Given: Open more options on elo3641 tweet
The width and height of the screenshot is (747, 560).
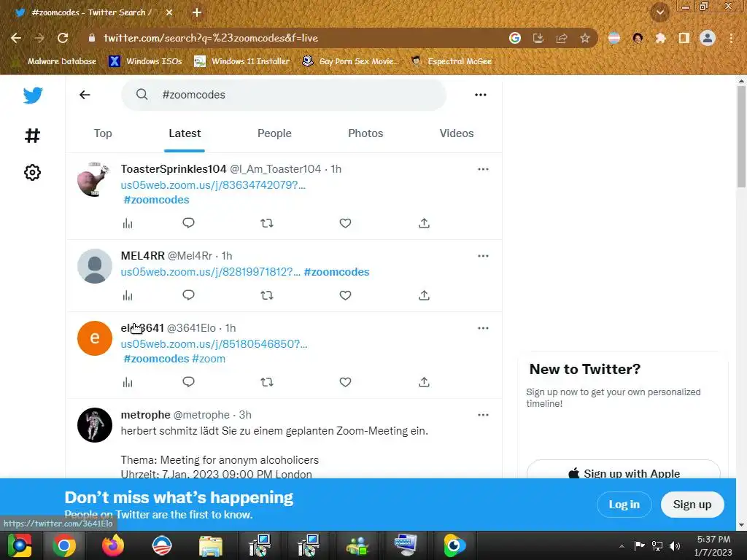Looking at the screenshot, I should point(483,328).
